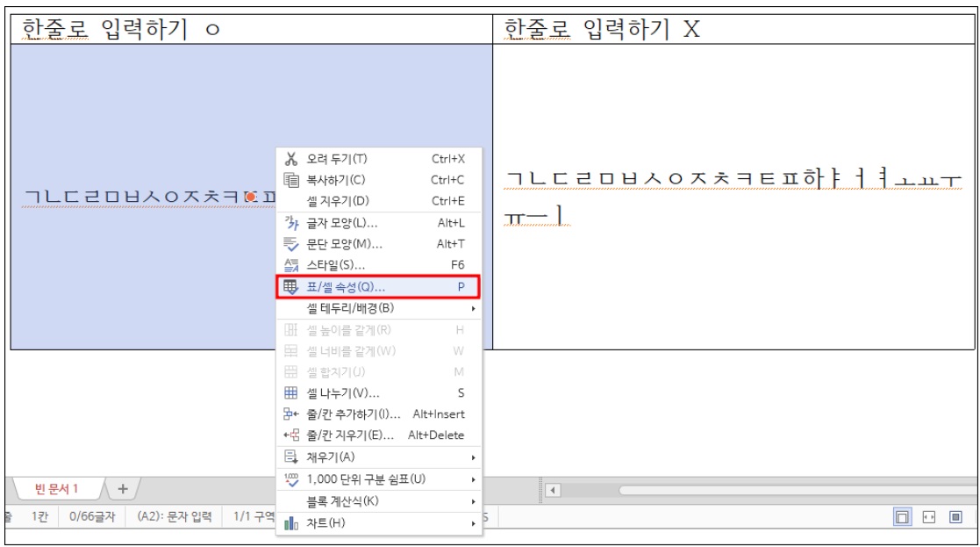Screen dimensions: 980x547
Task: Click the 표/셀 속성 table icon
Action: 291,287
